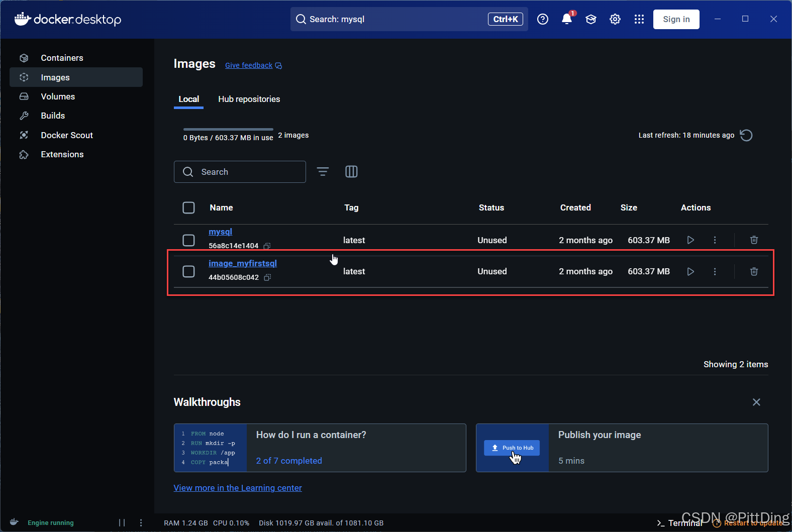Screen dimensions: 792x532
Task: Open the Containers sidebar section
Action: [x=76, y=58]
